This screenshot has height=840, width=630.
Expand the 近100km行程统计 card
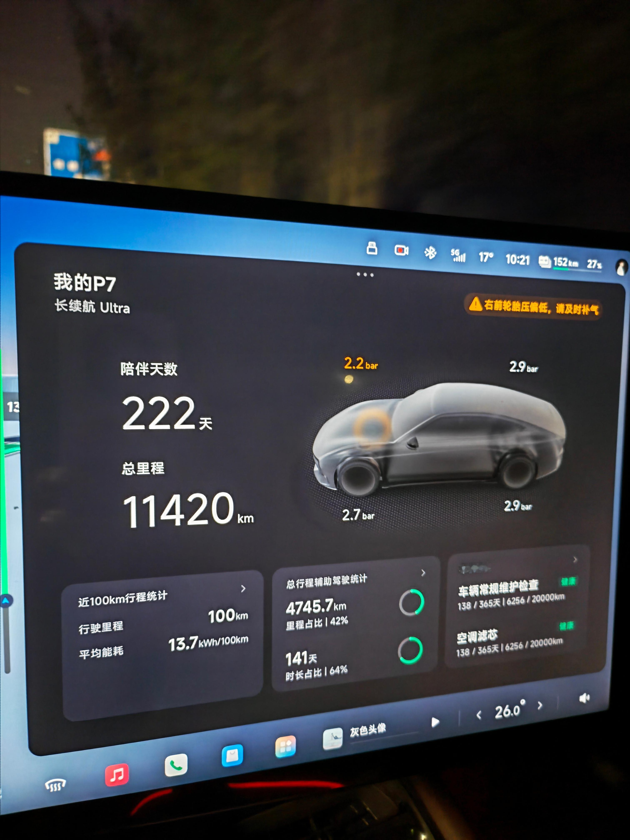coord(243,589)
